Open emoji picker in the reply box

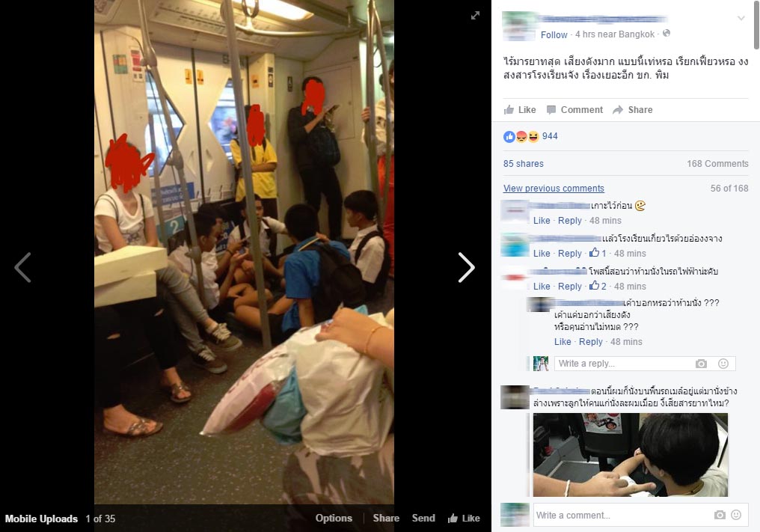(x=723, y=364)
